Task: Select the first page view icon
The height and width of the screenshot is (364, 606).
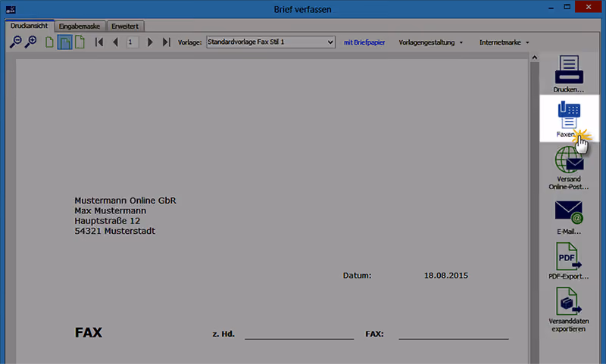Action: point(49,42)
